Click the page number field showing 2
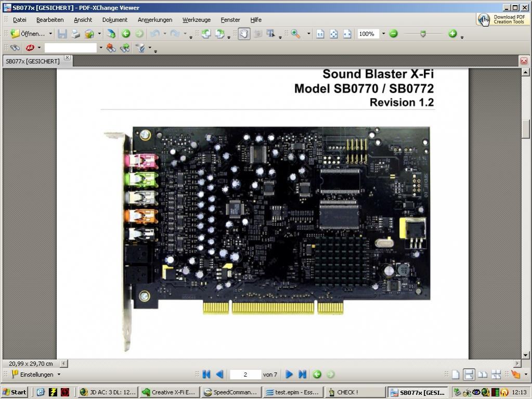Viewport: 532px width, 399px height. tap(245, 374)
